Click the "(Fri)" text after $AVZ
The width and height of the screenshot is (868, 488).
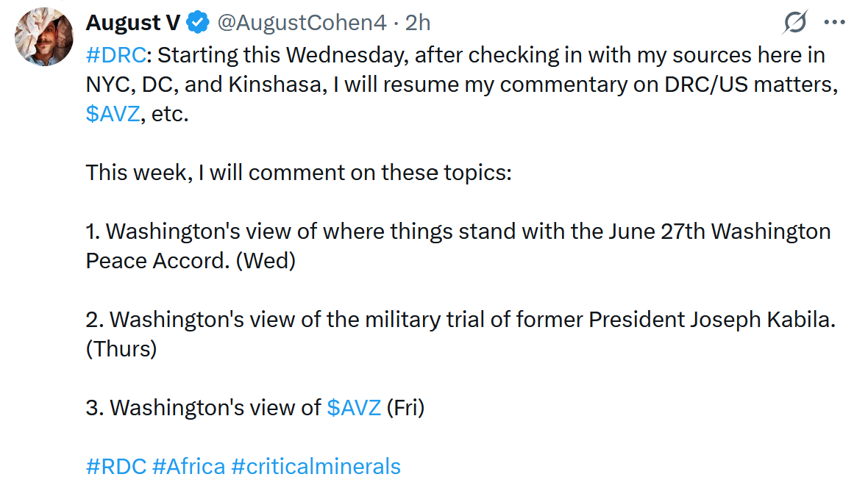point(406,407)
